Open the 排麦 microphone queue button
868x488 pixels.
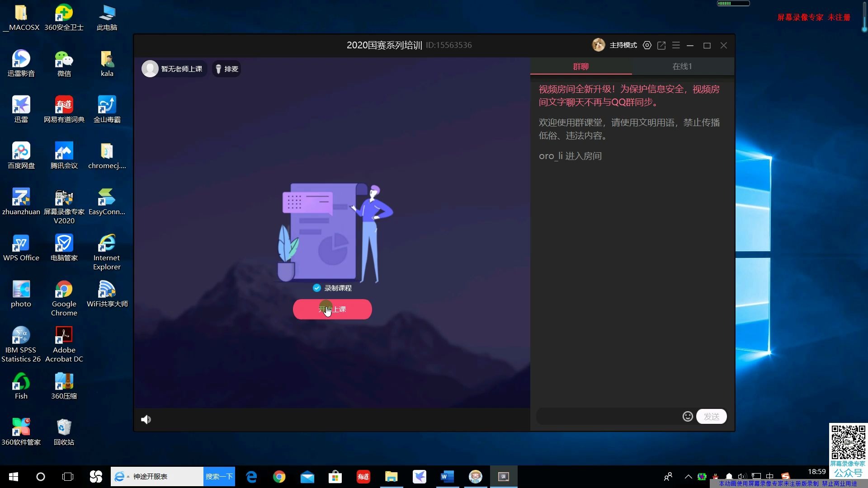(x=226, y=69)
